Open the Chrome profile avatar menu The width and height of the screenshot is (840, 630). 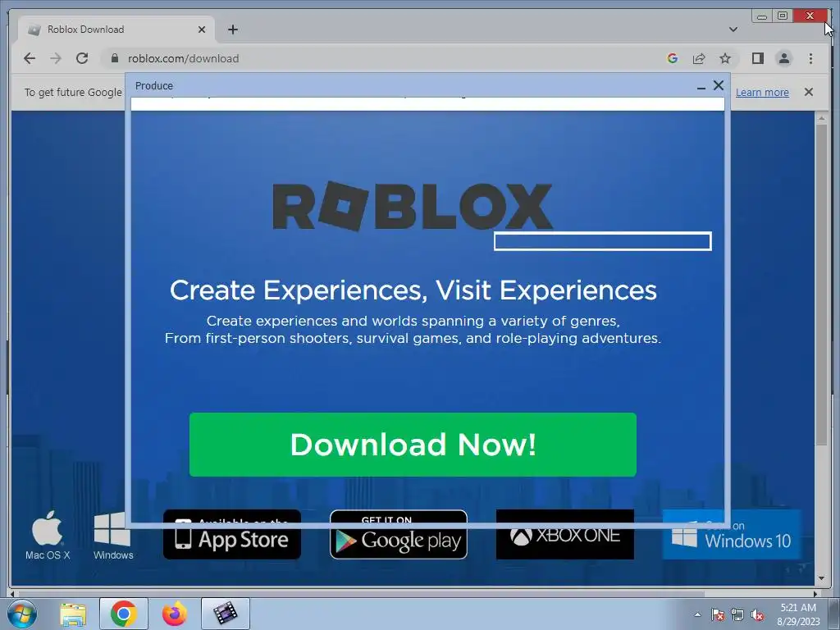pos(783,58)
